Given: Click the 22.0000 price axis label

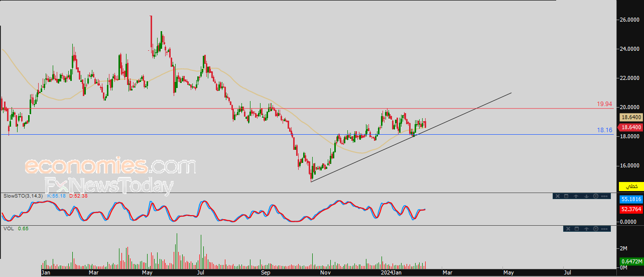Looking at the screenshot, I should coord(630,78).
